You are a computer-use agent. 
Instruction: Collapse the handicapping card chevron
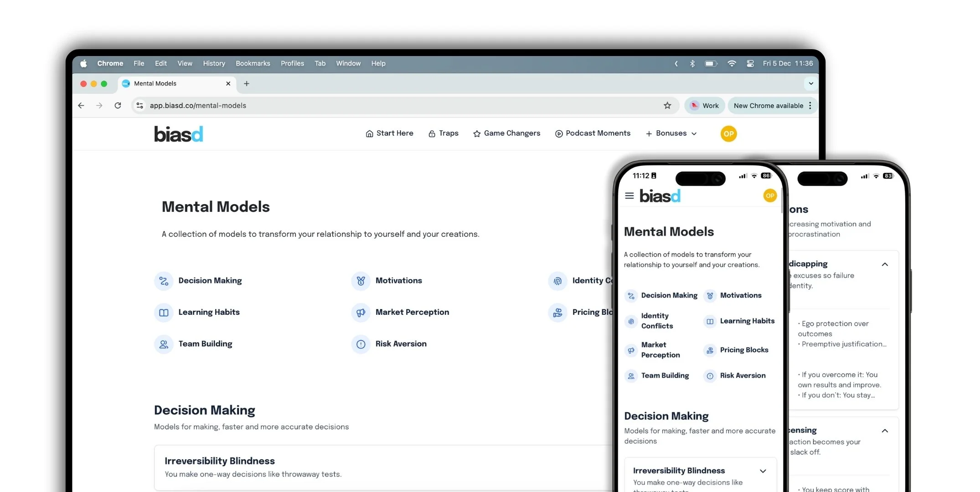(x=885, y=265)
